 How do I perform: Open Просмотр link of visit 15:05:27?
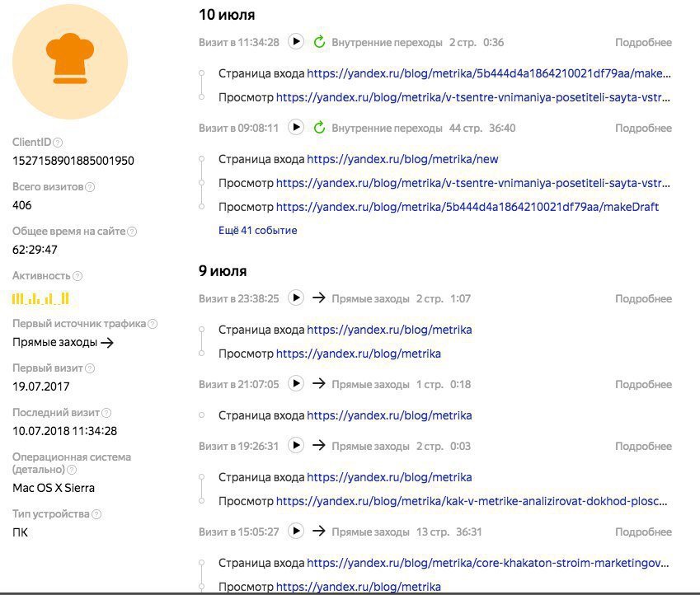click(x=359, y=587)
